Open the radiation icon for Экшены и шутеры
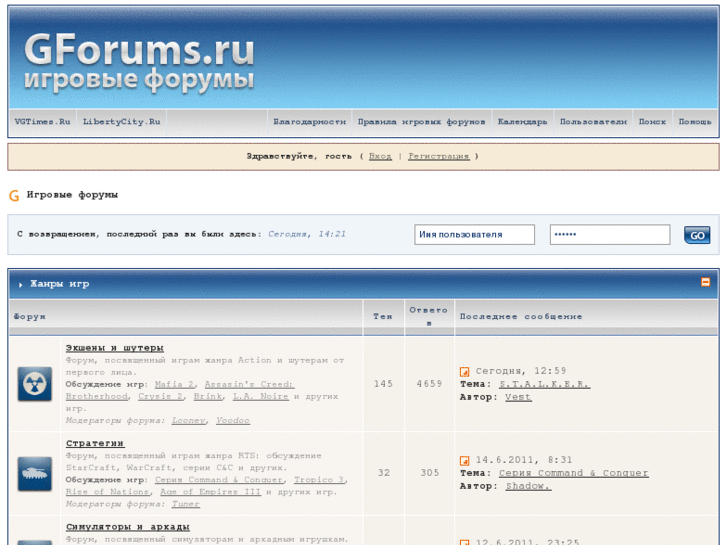Screen dimensions: 727x545 [x=35, y=384]
